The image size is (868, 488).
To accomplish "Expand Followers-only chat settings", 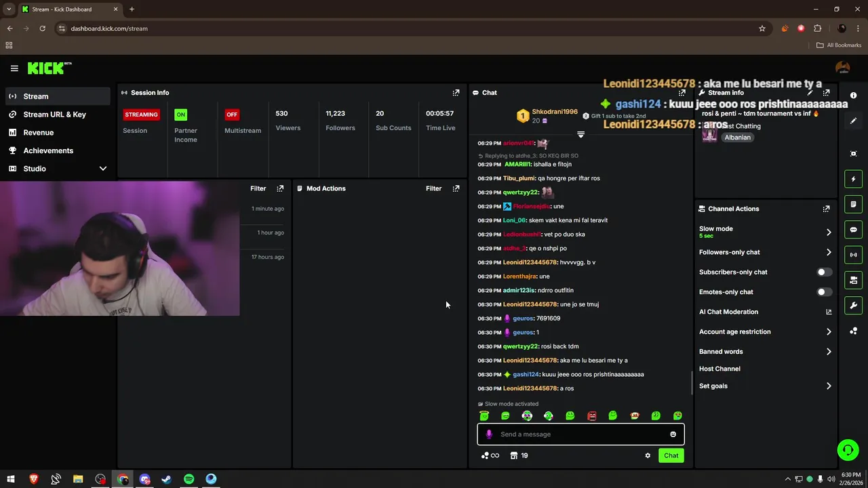I will coord(828,252).
